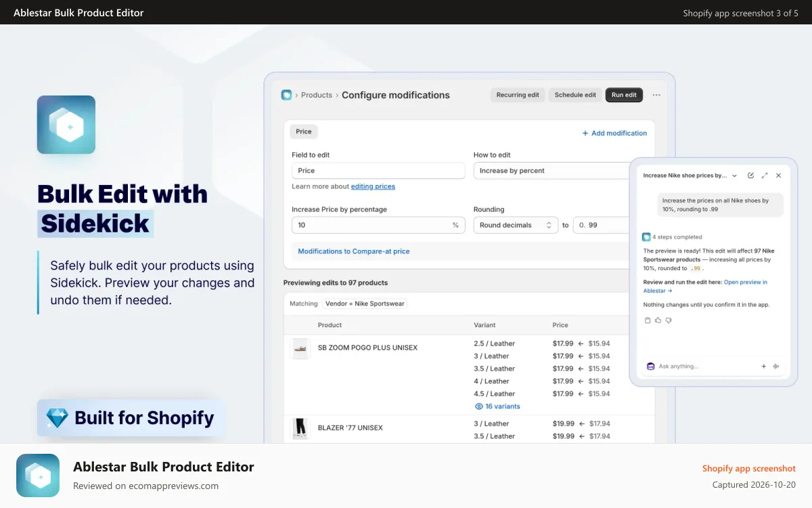Give thumbs down to Sidekick response
The width and height of the screenshot is (812, 508).
pyautogui.click(x=668, y=320)
